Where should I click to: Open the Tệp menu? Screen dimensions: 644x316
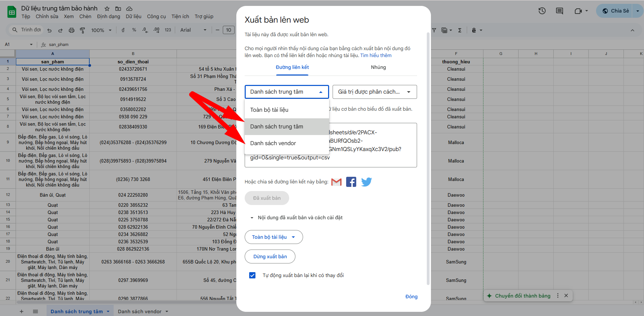[x=26, y=16]
